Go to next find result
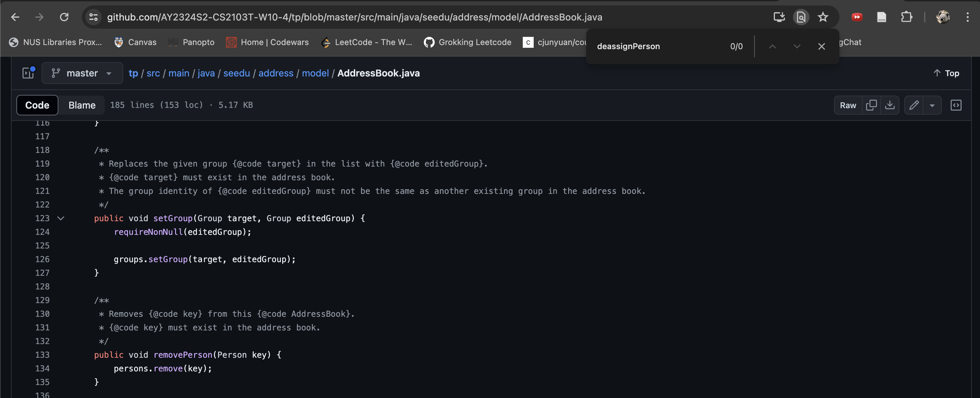 (797, 46)
